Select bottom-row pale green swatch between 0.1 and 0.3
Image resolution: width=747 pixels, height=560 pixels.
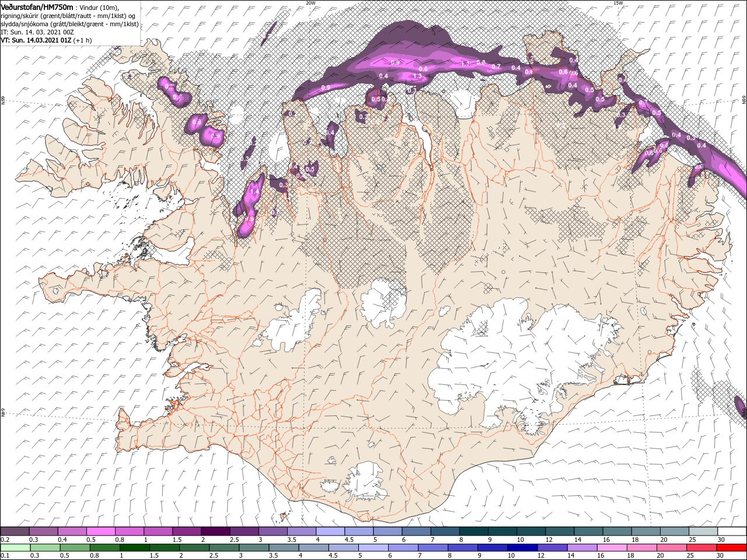[x=15, y=548]
